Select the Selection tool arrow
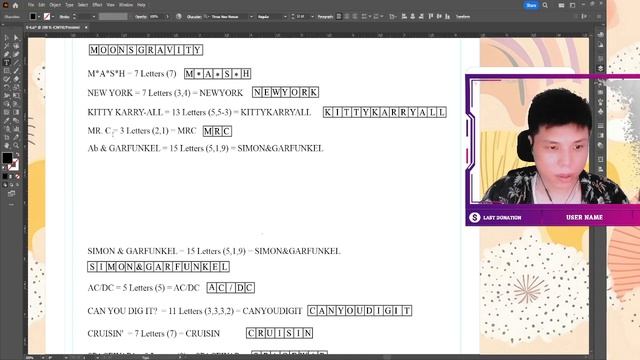This screenshot has width=640, height=360. [7, 38]
